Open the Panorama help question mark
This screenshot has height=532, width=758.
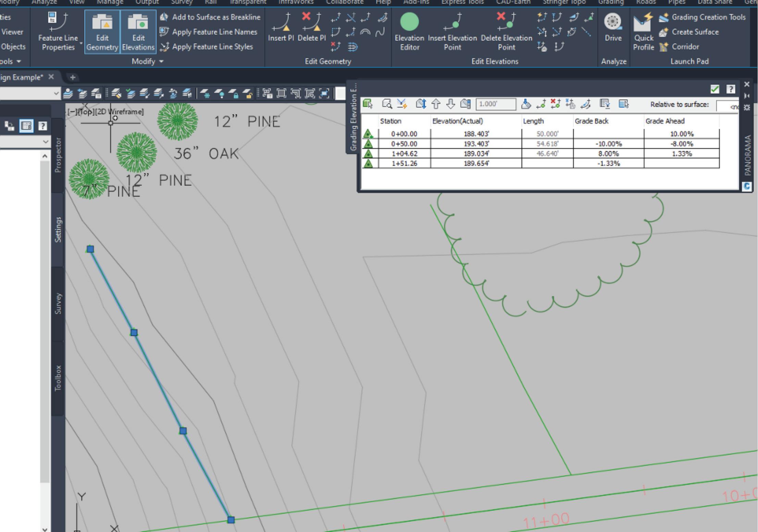731,89
